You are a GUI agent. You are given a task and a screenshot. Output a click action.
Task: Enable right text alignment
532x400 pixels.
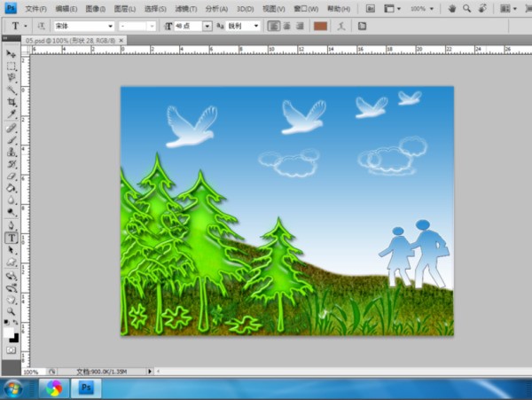300,27
